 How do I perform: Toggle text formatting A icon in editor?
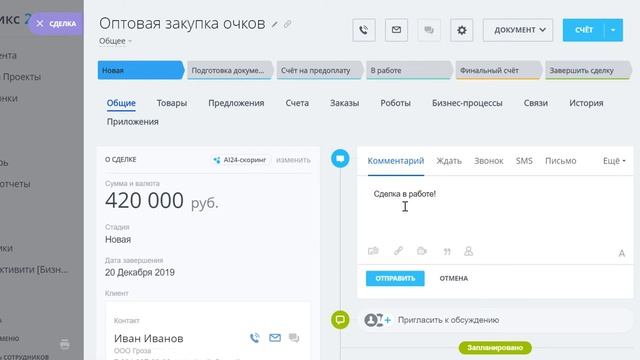click(x=622, y=253)
